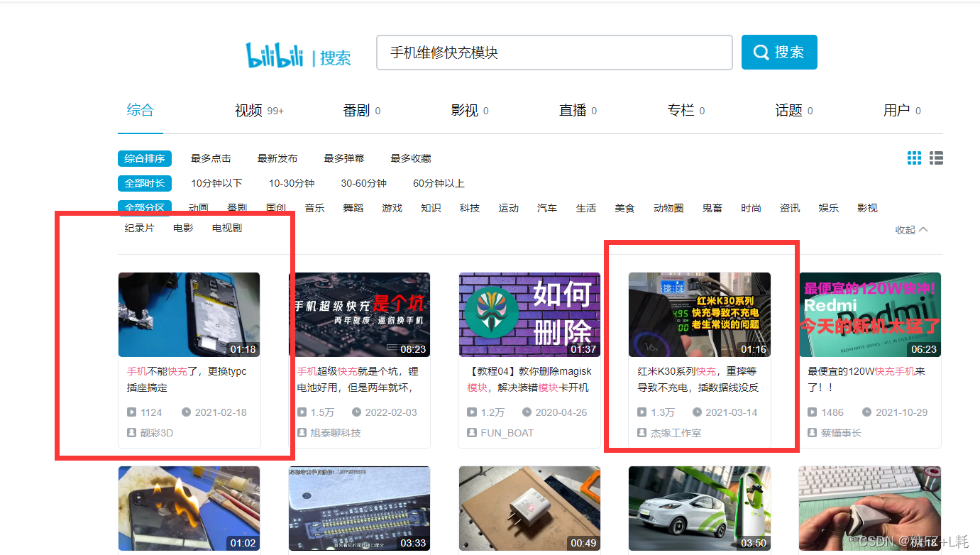
Task: Open the 影视 tab
Action: (469, 111)
